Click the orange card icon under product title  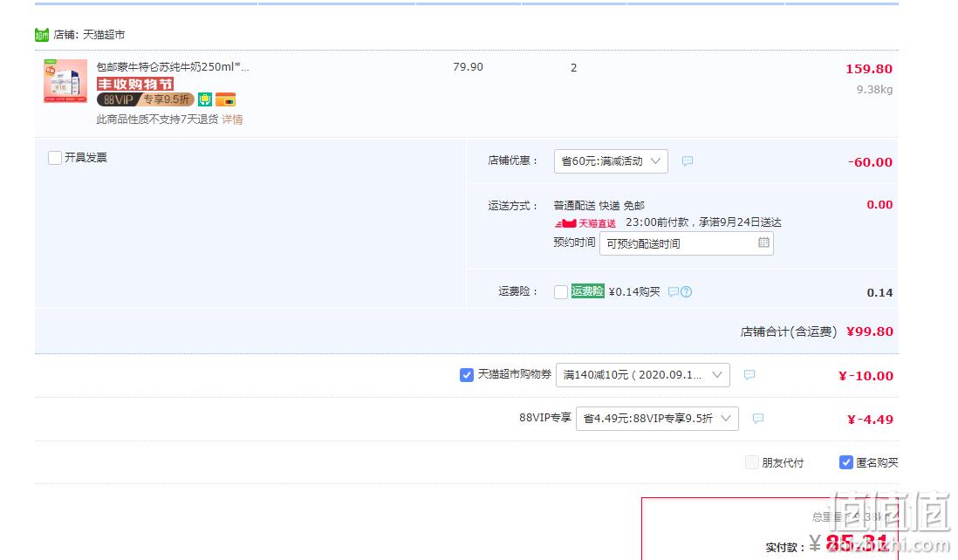pos(225,99)
